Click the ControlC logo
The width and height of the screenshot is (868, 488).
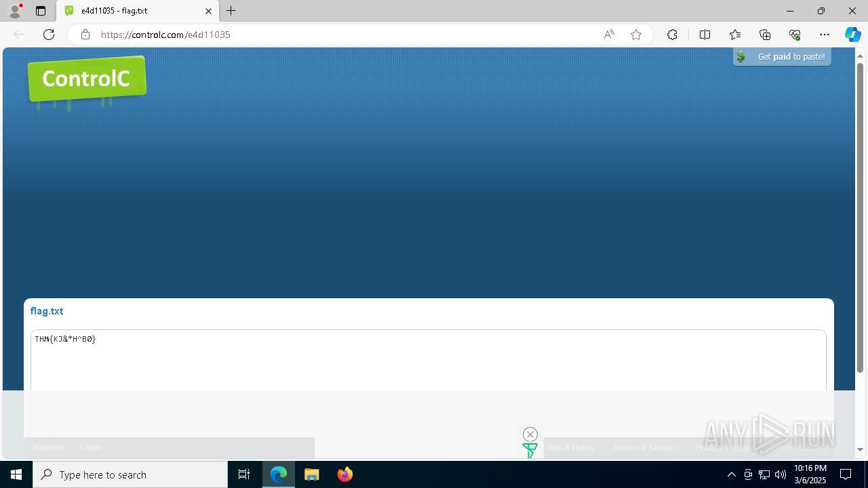click(x=87, y=80)
